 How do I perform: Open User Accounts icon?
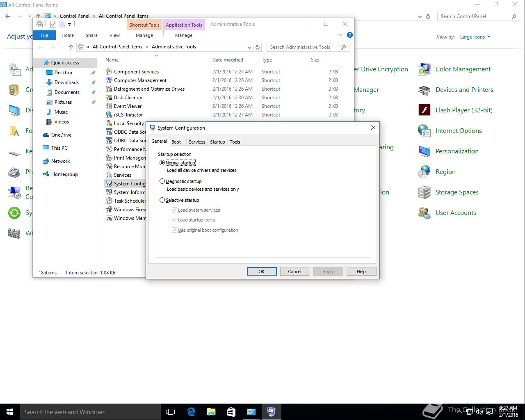(x=424, y=213)
